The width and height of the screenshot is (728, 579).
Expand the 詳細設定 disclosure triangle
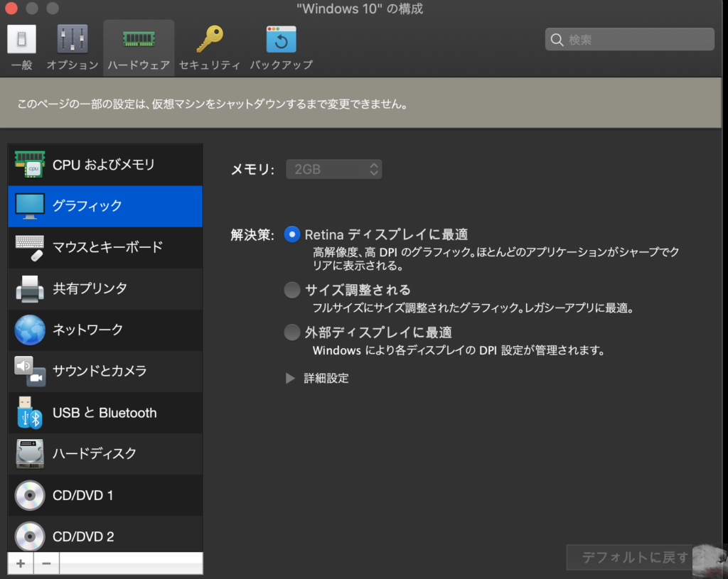click(x=290, y=378)
